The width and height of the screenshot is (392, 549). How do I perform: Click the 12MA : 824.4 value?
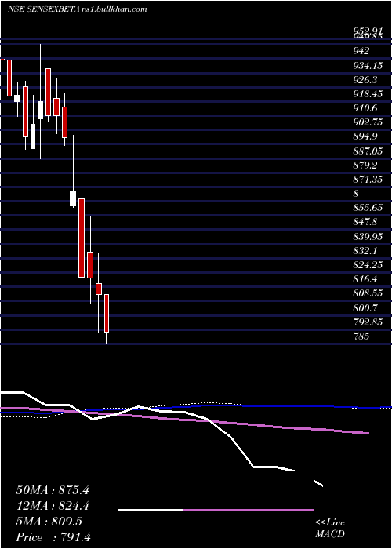[x=53, y=506]
